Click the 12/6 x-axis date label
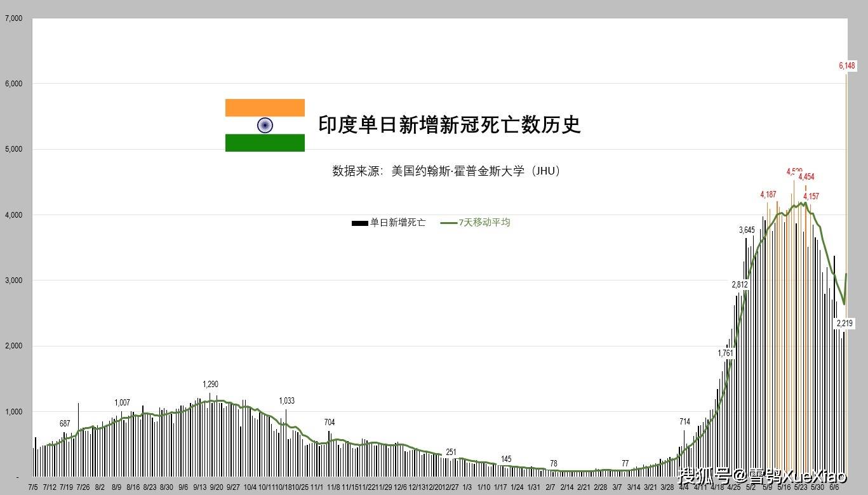 (400, 487)
